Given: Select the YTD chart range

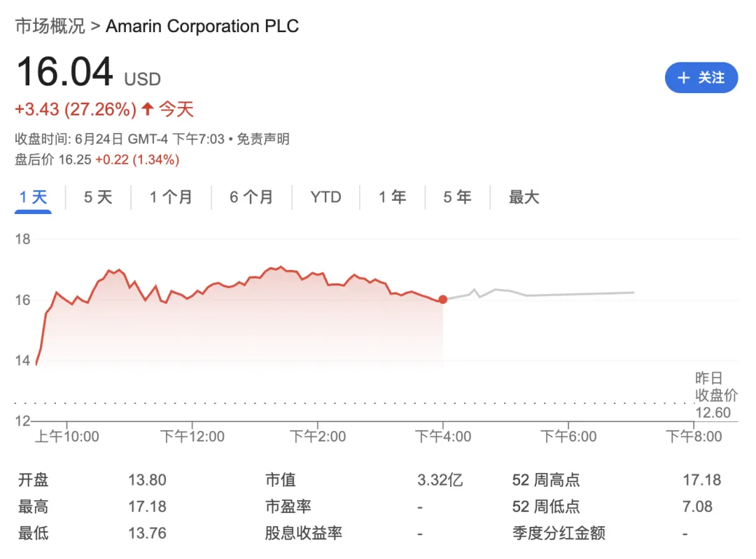Looking at the screenshot, I should (325, 197).
